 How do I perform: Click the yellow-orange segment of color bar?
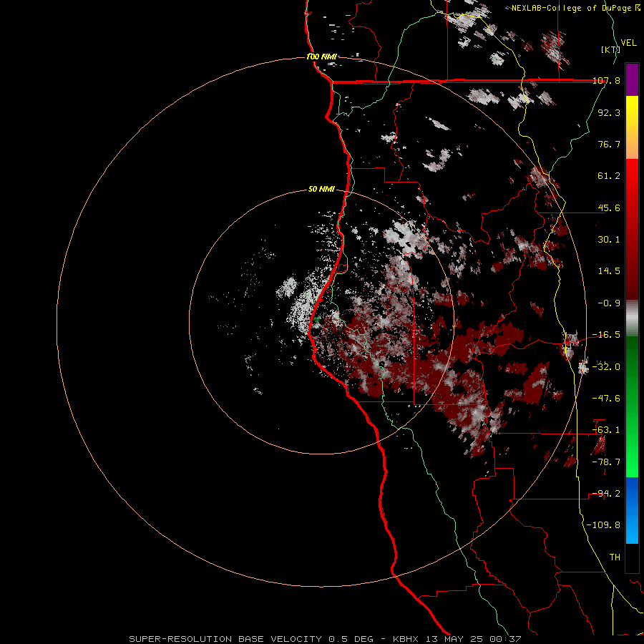tap(632, 127)
